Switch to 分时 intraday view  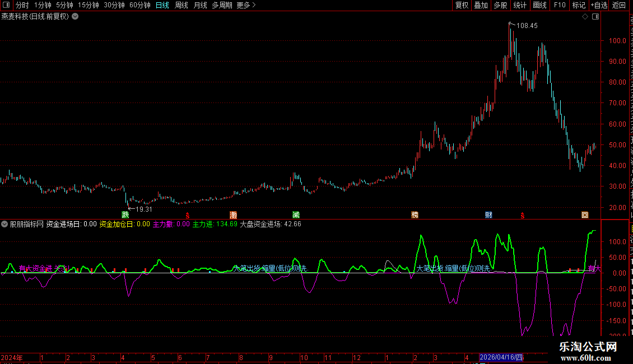pos(22,5)
